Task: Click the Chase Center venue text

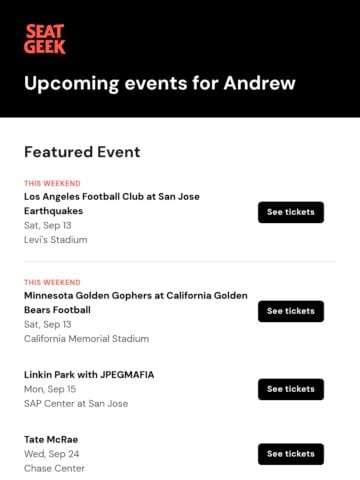Action: point(54,468)
